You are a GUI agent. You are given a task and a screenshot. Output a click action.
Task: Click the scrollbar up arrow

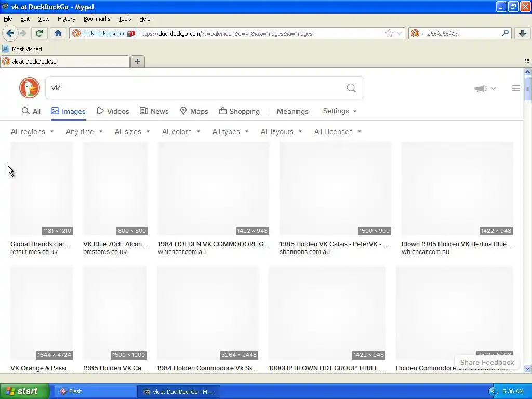coord(527,72)
